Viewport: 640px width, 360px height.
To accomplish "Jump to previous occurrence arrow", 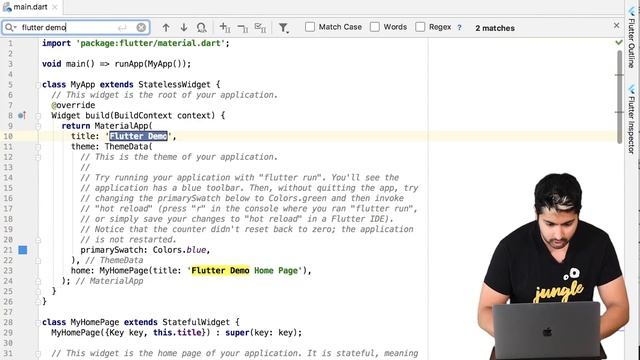I will (x=166, y=27).
